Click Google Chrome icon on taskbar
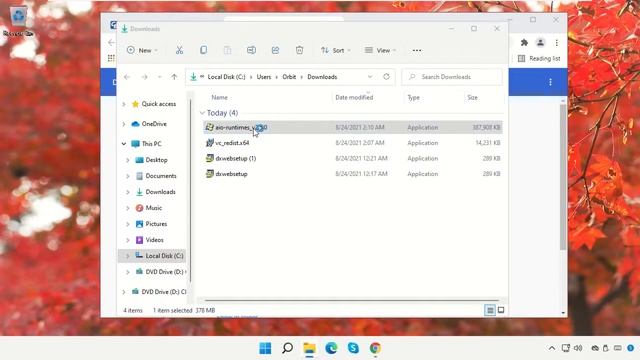This screenshot has height=360, width=640. point(375,348)
